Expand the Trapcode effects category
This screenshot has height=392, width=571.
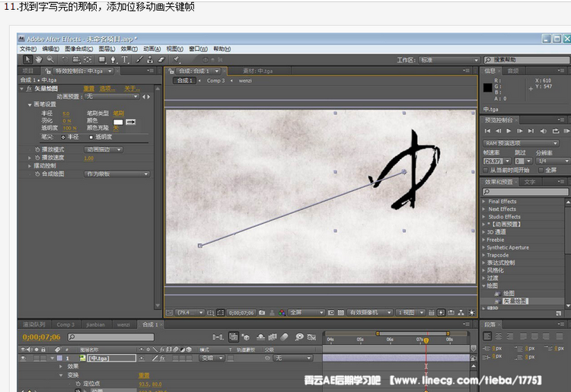pos(484,255)
